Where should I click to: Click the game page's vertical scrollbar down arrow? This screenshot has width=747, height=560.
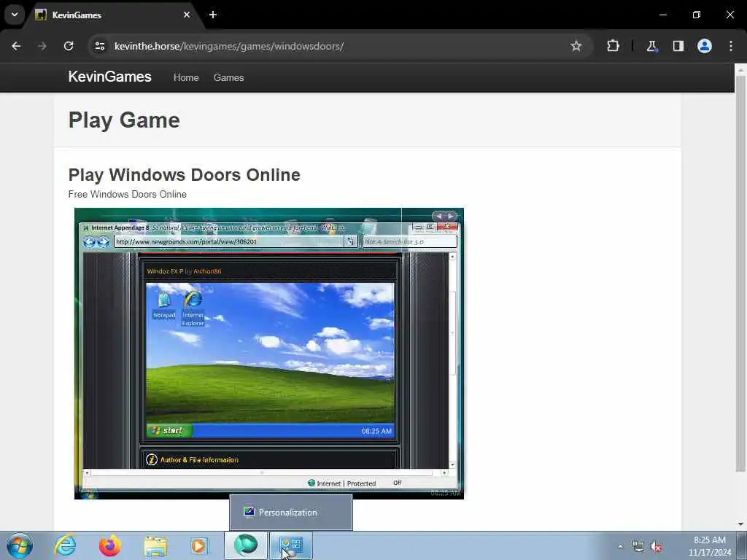coord(452,464)
